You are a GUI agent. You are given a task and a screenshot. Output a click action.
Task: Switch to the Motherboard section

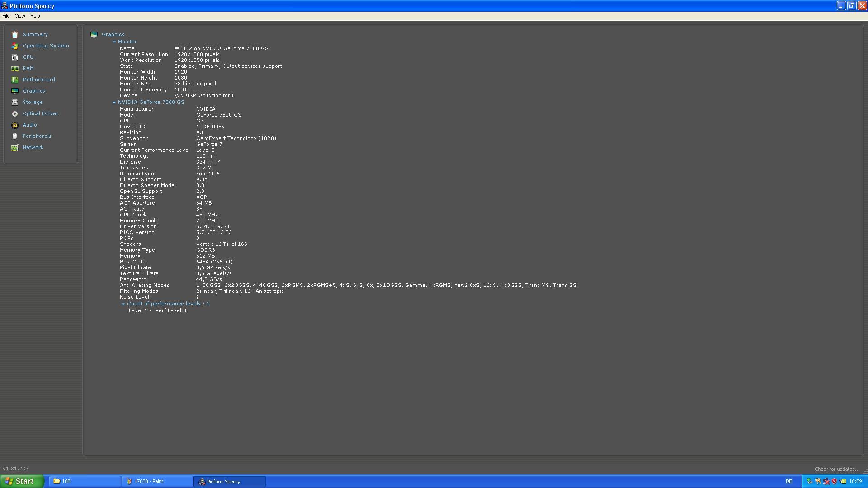(x=39, y=80)
